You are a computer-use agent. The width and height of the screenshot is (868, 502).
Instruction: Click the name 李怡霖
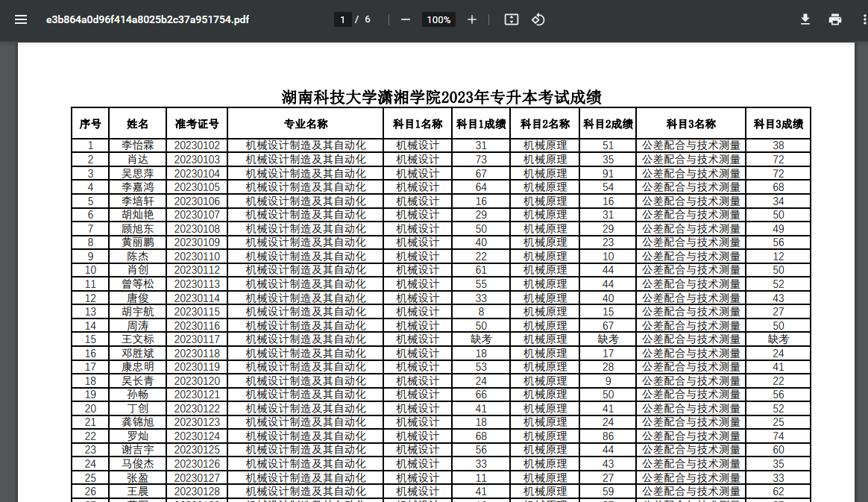(138, 145)
